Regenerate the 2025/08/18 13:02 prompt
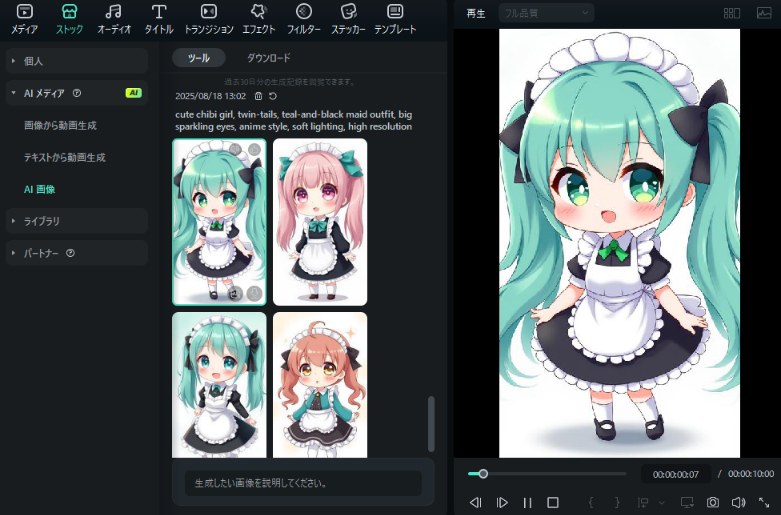 [273, 96]
